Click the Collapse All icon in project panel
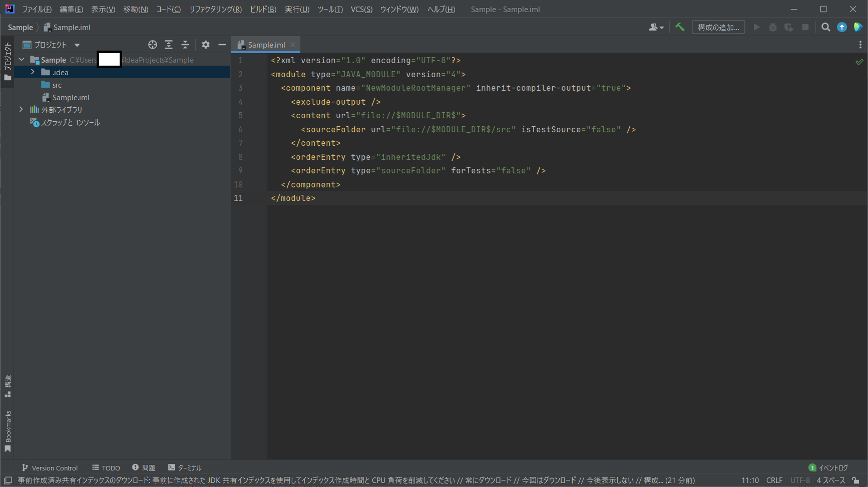Viewport: 868px width, 487px height. click(185, 45)
